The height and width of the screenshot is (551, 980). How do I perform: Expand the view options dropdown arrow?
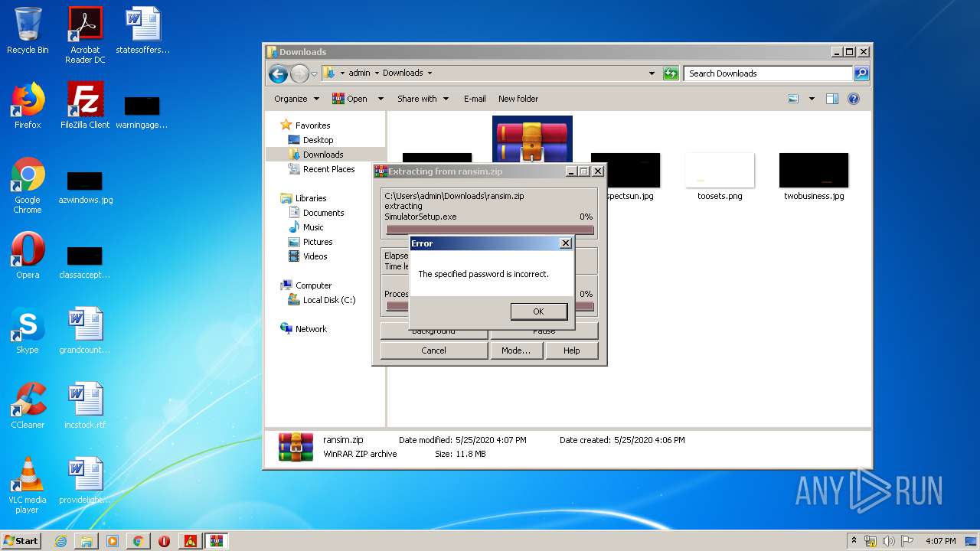(x=812, y=99)
